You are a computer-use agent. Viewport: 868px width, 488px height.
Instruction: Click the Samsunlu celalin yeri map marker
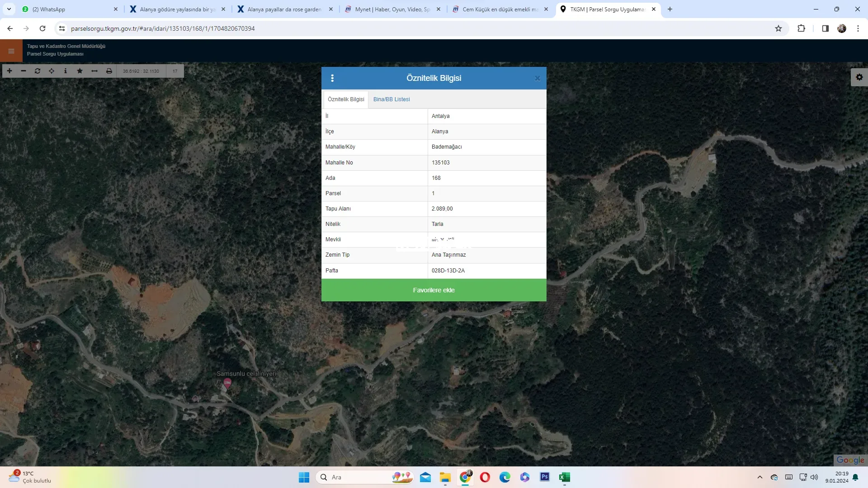pyautogui.click(x=227, y=383)
